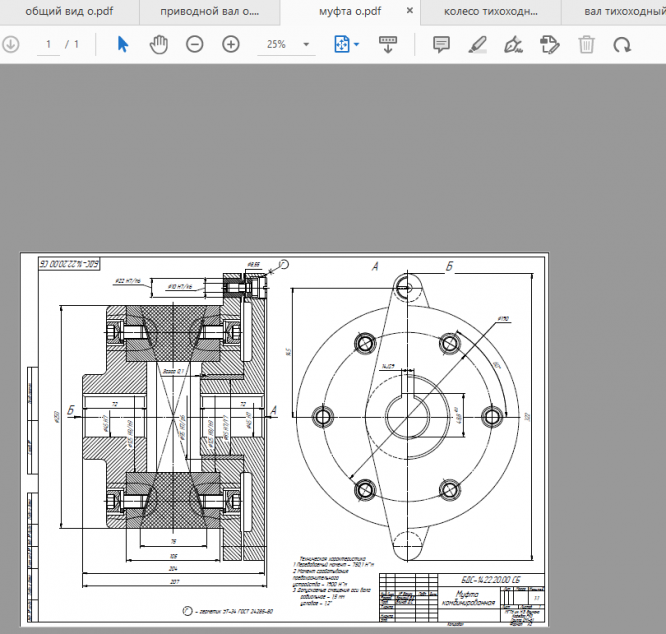This screenshot has height=634, width=666.
Task: Click the fit page icon
Action: pos(343,45)
